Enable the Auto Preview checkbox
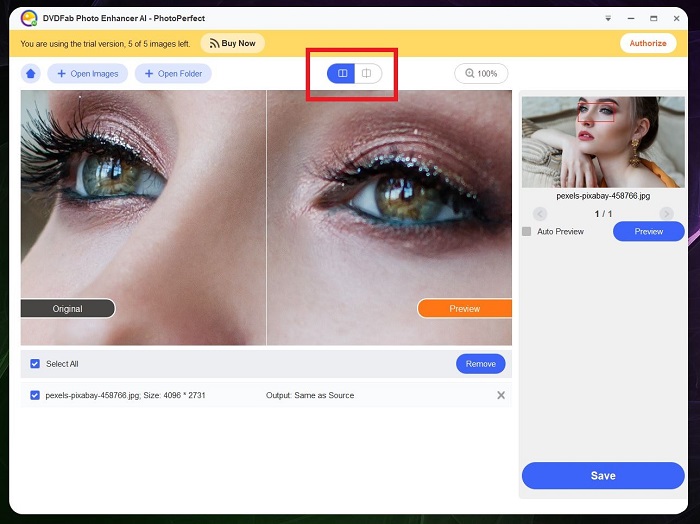 (527, 232)
